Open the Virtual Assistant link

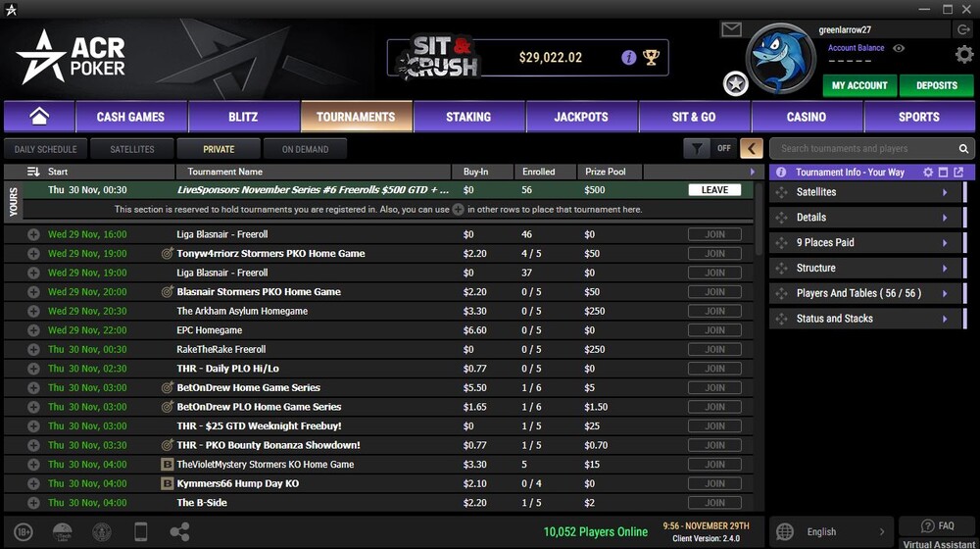(938, 544)
